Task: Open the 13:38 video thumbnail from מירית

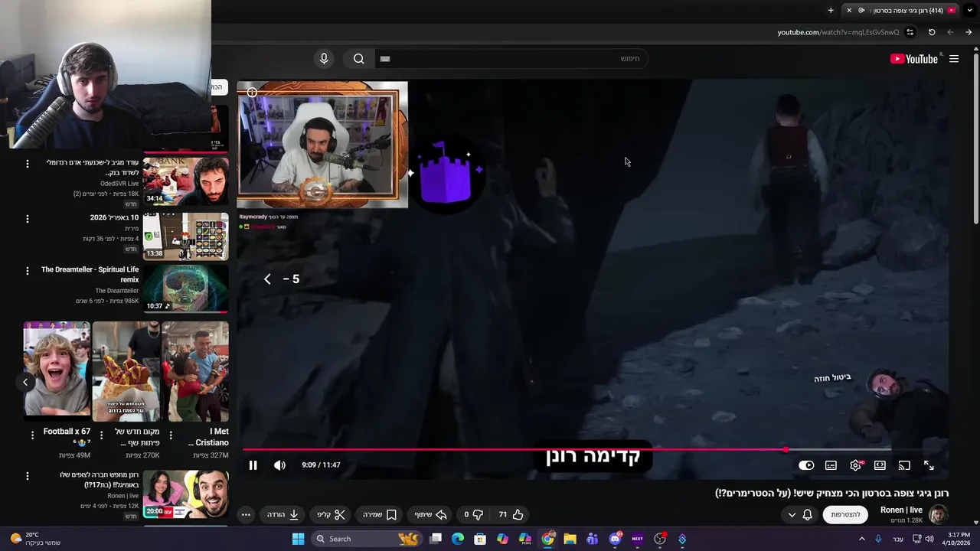Action: point(185,236)
